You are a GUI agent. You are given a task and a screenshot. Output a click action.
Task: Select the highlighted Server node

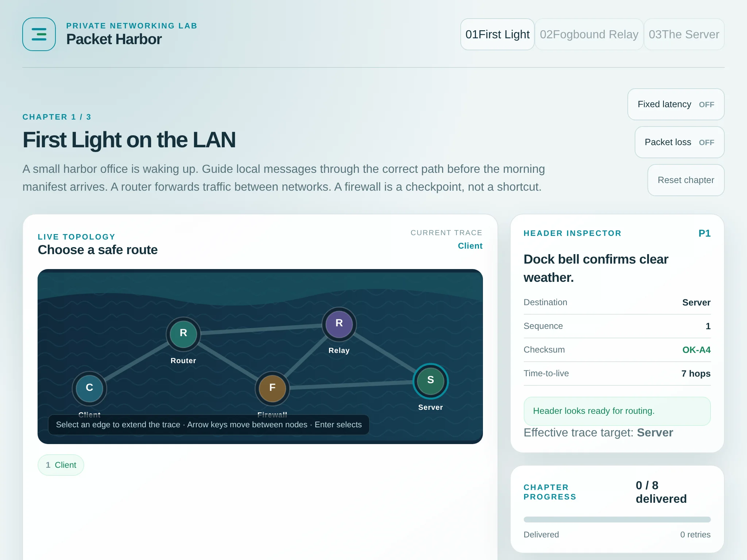[x=431, y=380]
